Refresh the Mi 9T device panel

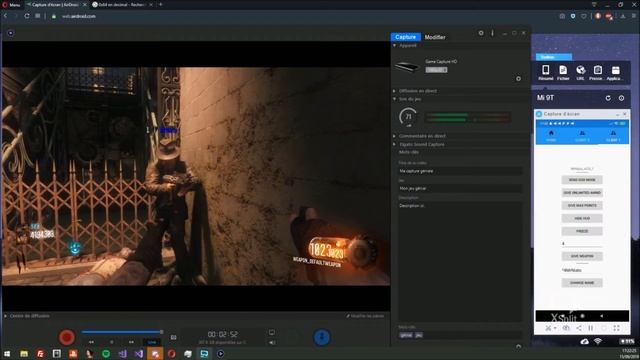(608, 98)
